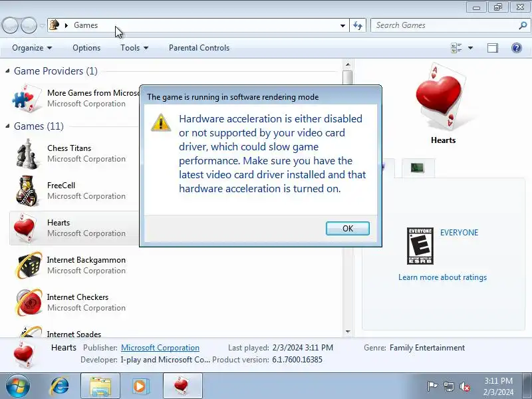Click the Back navigation button
Screen dimensions: 532x399
pos(10,25)
